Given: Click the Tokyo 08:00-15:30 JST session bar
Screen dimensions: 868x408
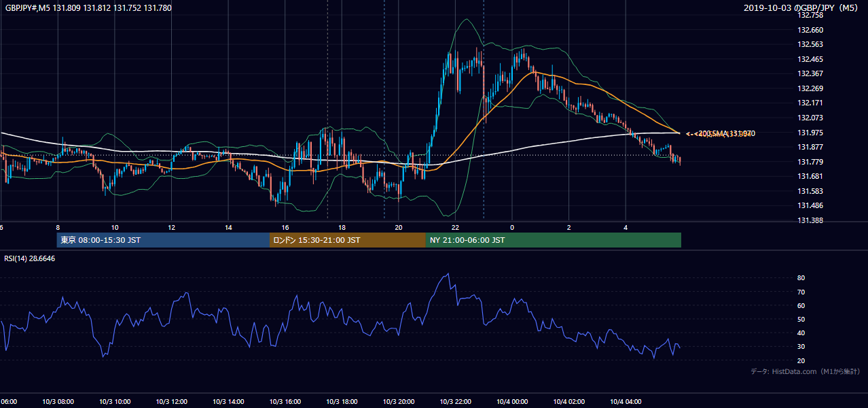Looking at the screenshot, I should [x=164, y=240].
